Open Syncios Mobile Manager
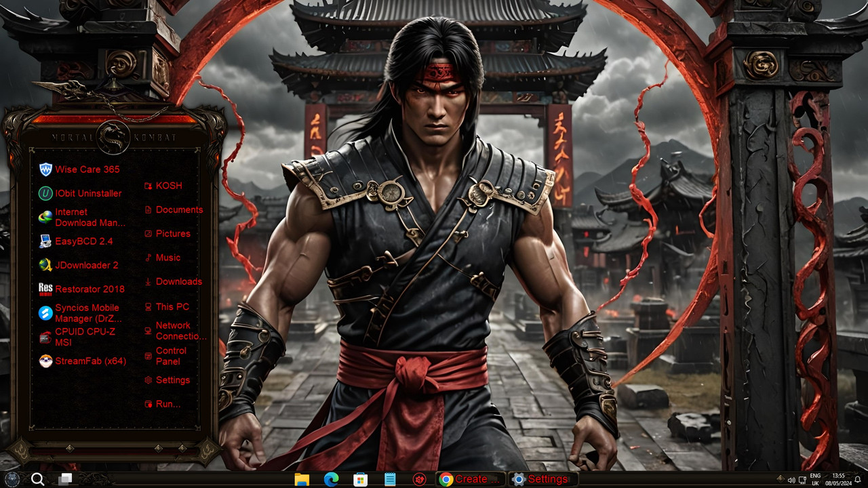This screenshot has width=868, height=488. point(80,313)
